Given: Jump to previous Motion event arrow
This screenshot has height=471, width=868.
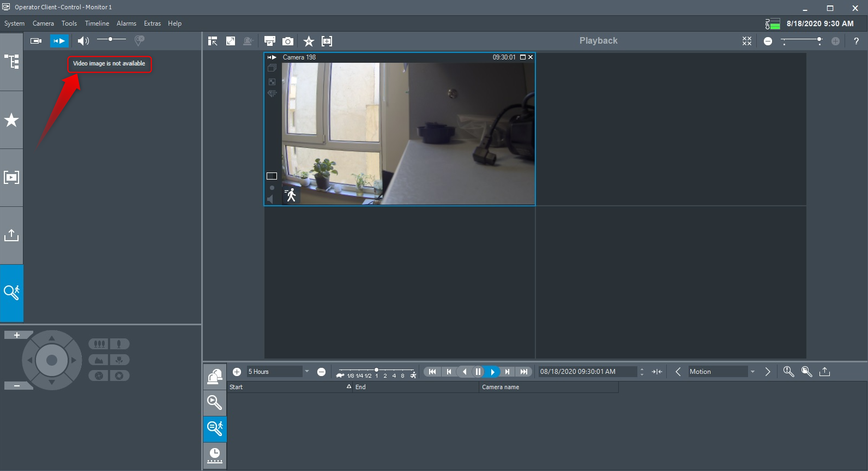Looking at the screenshot, I should [678, 372].
